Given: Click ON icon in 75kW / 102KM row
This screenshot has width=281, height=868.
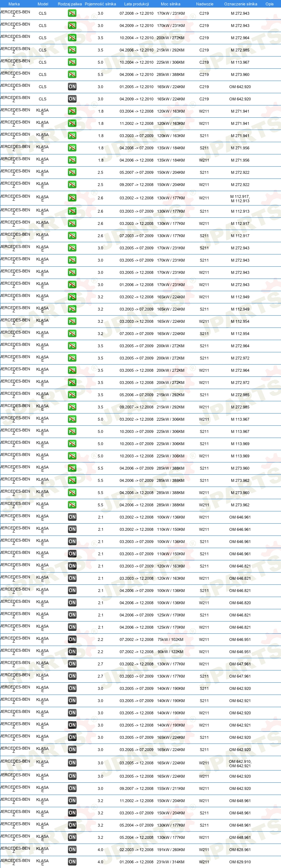Looking at the screenshot, I should tap(72, 639).
